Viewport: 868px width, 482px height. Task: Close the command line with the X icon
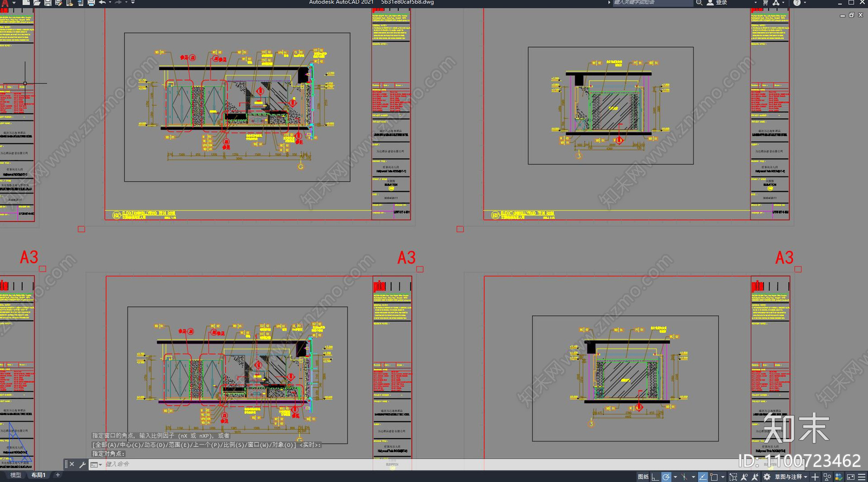72,465
